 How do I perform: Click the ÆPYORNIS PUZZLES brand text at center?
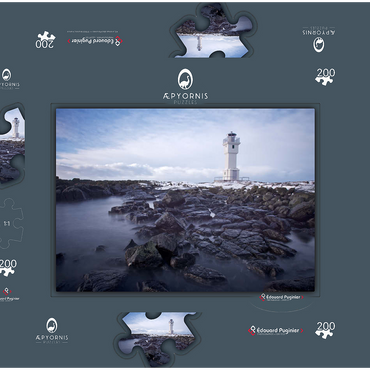(185, 98)
